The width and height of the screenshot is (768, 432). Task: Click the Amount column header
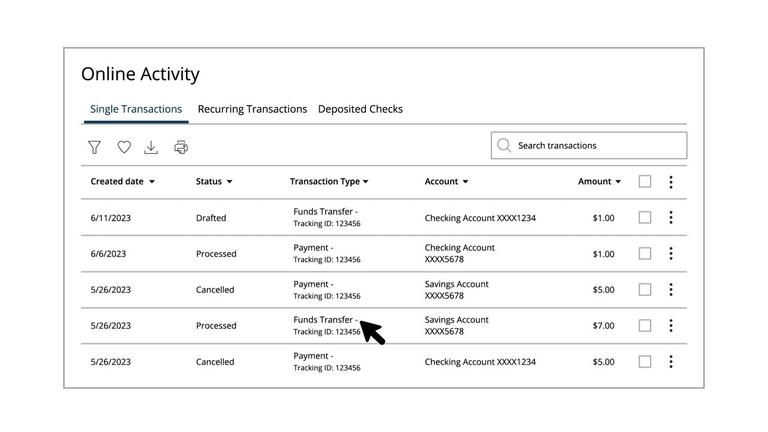point(599,182)
